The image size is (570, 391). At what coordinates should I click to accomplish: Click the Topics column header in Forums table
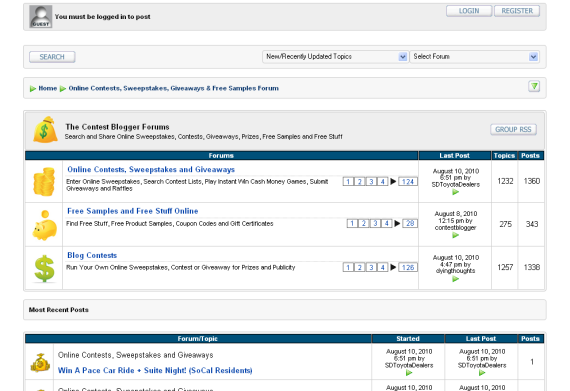pos(504,156)
